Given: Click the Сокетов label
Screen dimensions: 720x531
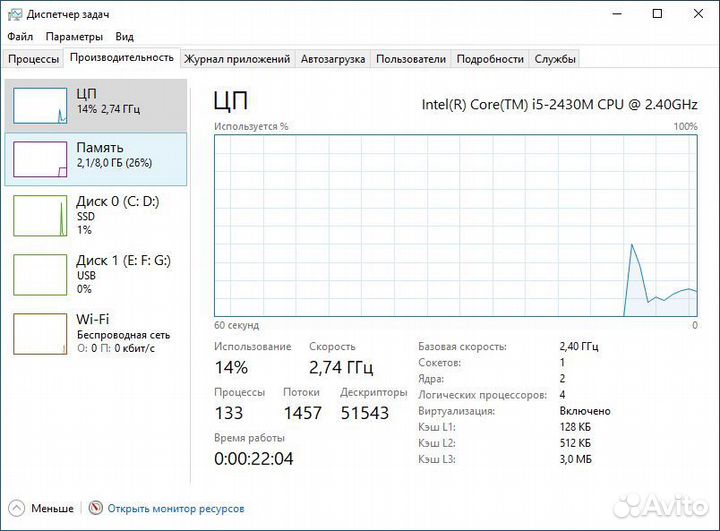Looking at the screenshot, I should 439,362.
